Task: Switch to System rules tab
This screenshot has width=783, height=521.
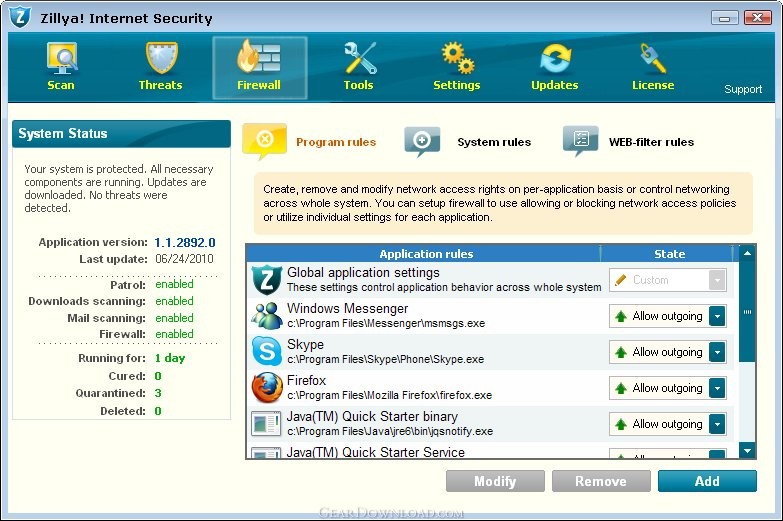Action: (x=494, y=142)
